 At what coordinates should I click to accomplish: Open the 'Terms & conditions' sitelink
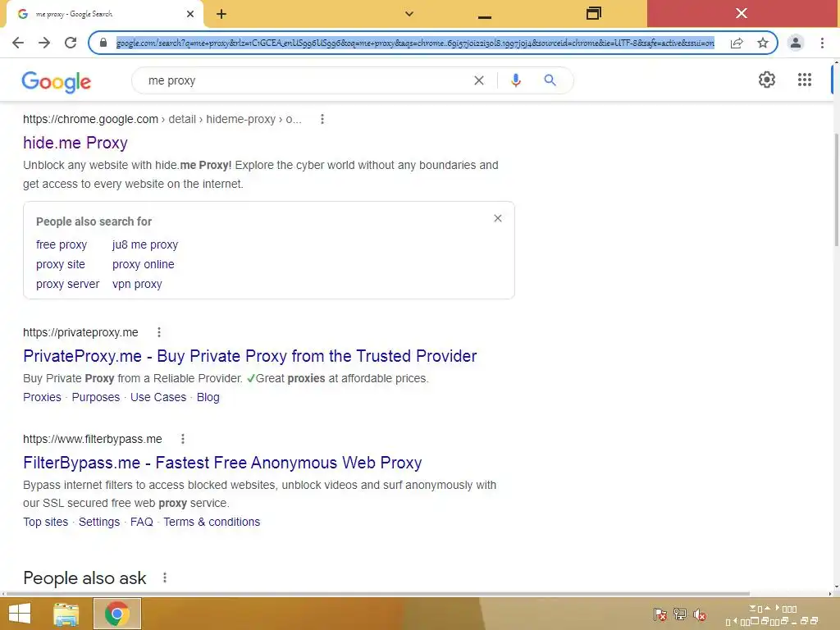click(212, 523)
